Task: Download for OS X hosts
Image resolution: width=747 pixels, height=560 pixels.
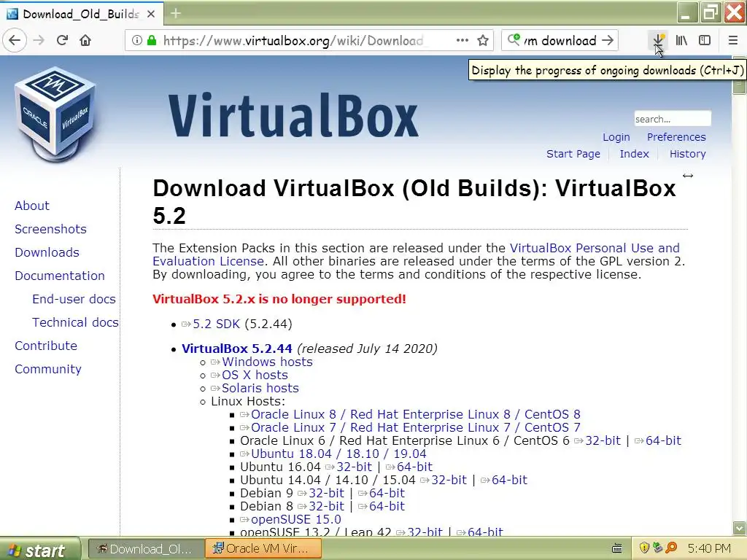Action: pyautogui.click(x=255, y=376)
